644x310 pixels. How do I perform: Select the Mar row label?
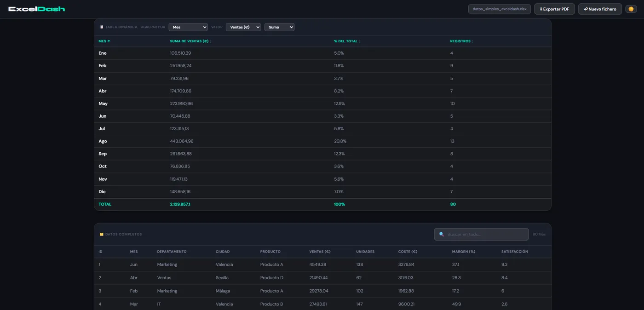click(103, 78)
